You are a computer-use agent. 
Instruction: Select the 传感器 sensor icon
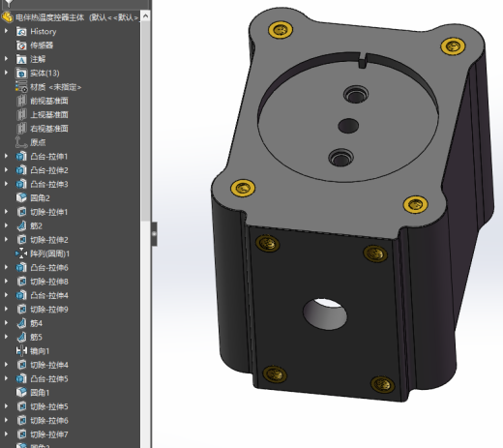(x=21, y=45)
